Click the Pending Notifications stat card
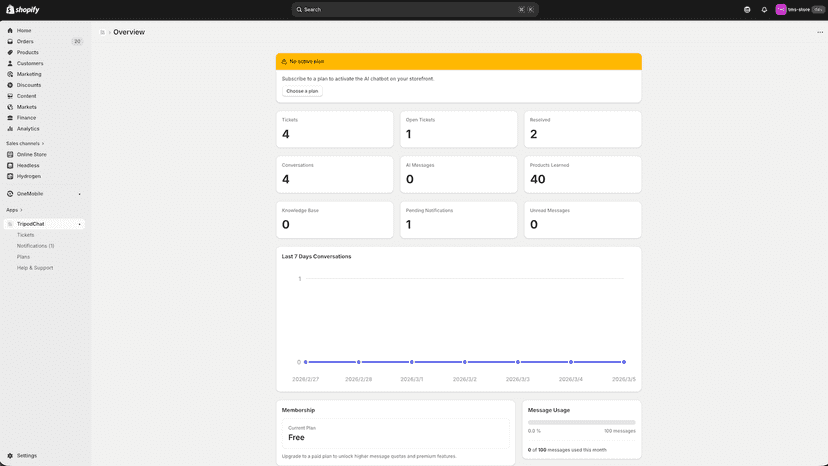The image size is (828, 466). pyautogui.click(x=458, y=220)
